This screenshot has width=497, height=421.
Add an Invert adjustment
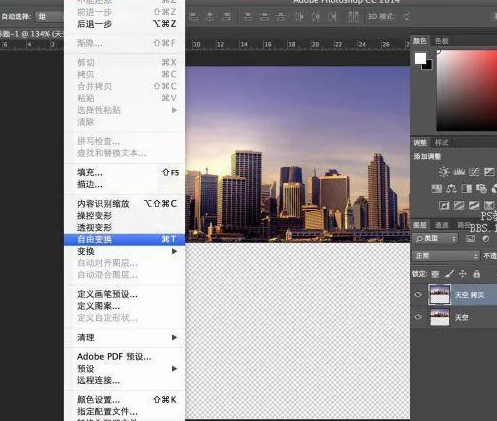point(444,205)
